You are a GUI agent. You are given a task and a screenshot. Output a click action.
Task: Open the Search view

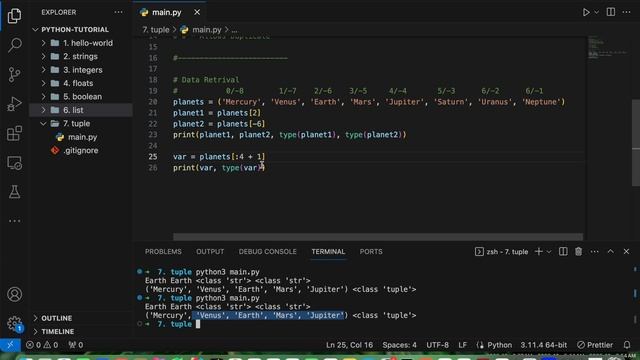click(15, 45)
